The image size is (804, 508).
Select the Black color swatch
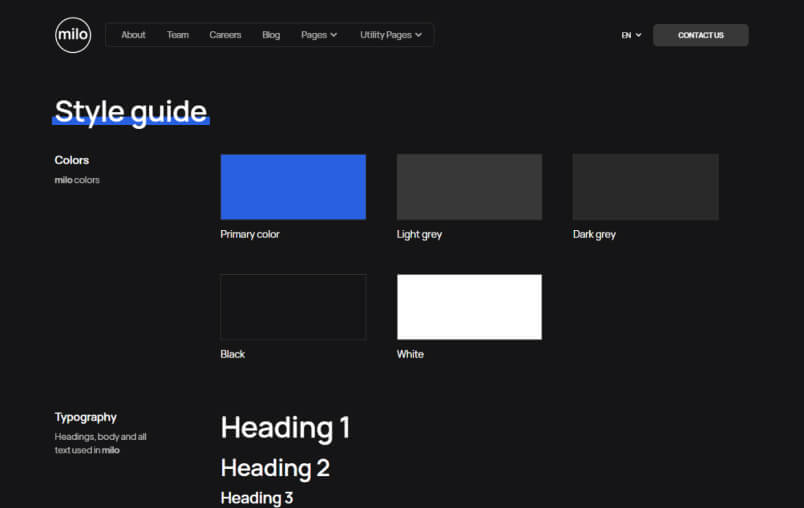coord(293,307)
